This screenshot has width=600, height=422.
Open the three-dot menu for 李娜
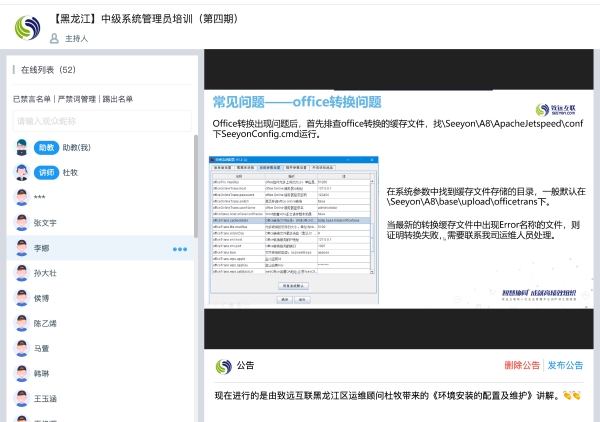click(180, 249)
